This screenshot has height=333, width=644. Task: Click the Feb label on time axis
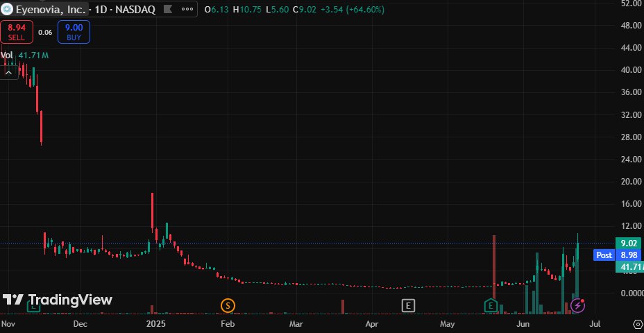tap(227, 323)
